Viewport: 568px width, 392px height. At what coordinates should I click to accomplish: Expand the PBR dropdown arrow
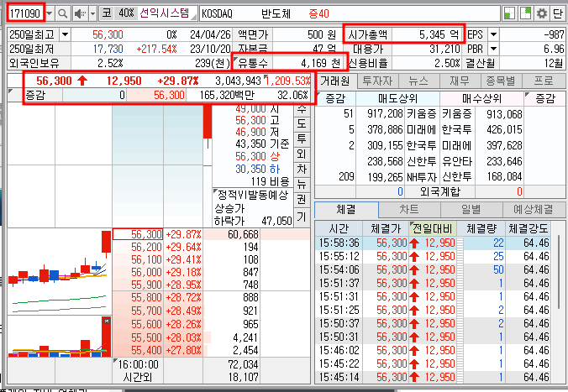(493, 49)
